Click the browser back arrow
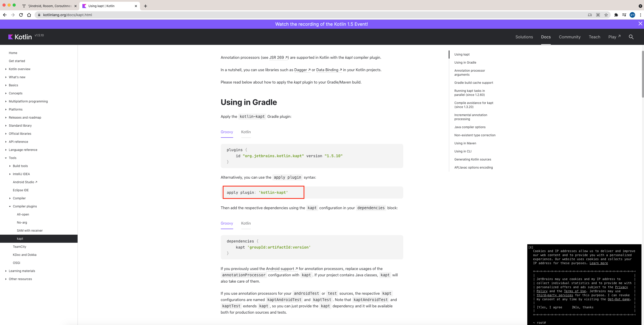 point(5,15)
